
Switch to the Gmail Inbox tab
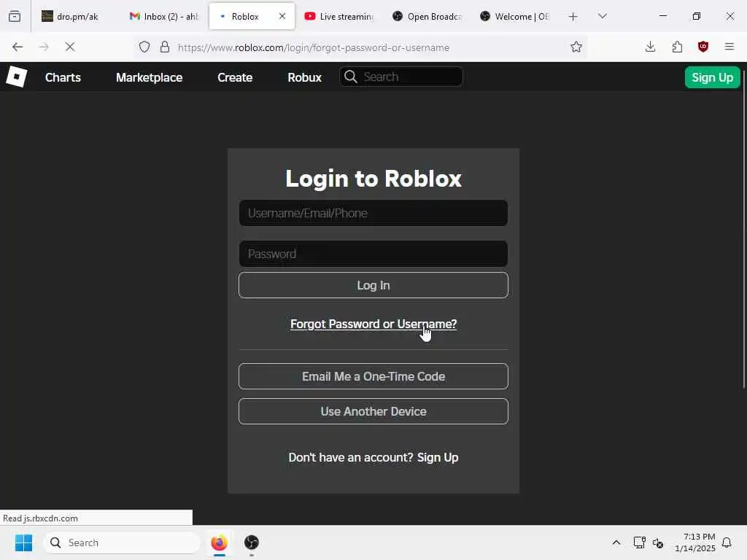pos(164,16)
